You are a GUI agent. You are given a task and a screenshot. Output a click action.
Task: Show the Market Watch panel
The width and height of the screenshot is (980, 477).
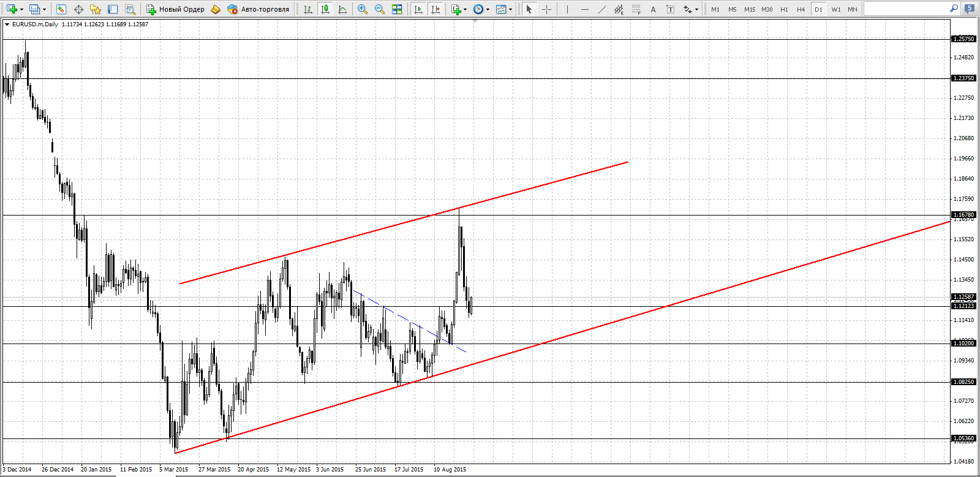[x=61, y=9]
